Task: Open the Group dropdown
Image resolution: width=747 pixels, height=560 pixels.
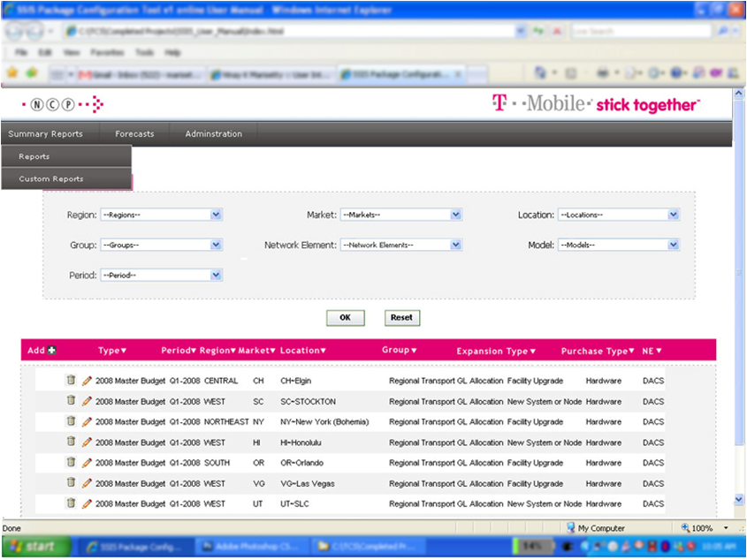Action: (x=162, y=245)
